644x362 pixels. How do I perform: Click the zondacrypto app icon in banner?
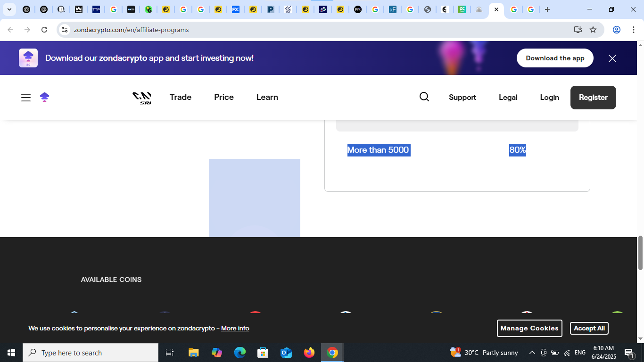tap(28, 58)
